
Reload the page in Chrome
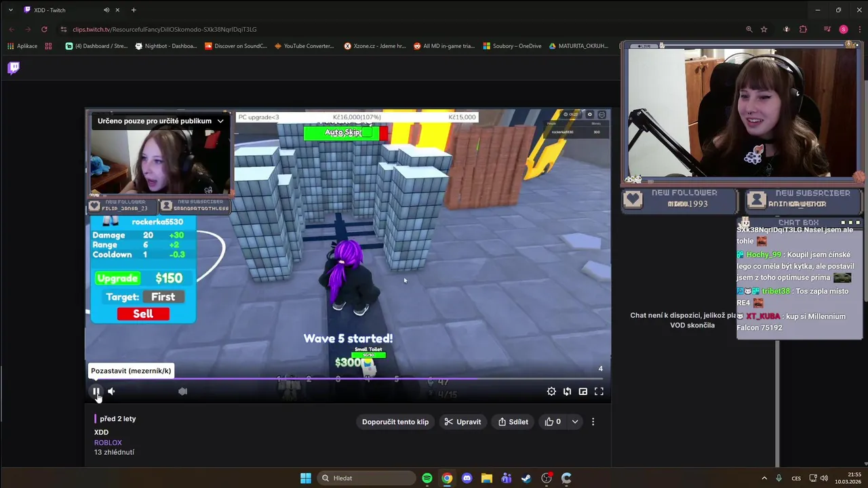click(x=44, y=29)
